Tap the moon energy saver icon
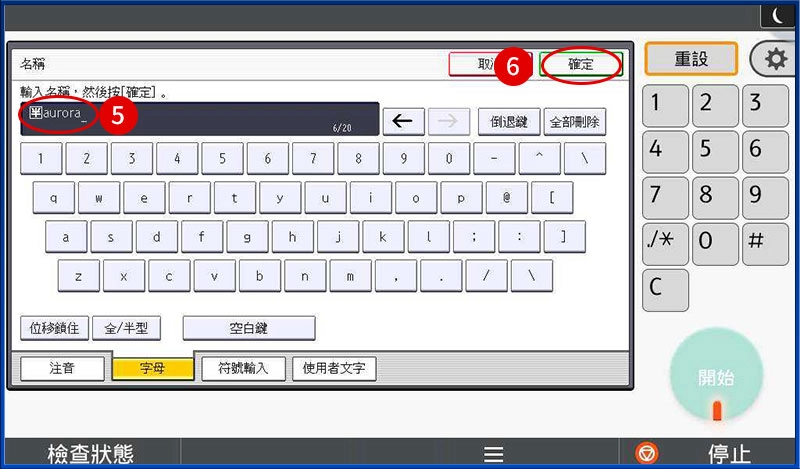 tap(778, 16)
